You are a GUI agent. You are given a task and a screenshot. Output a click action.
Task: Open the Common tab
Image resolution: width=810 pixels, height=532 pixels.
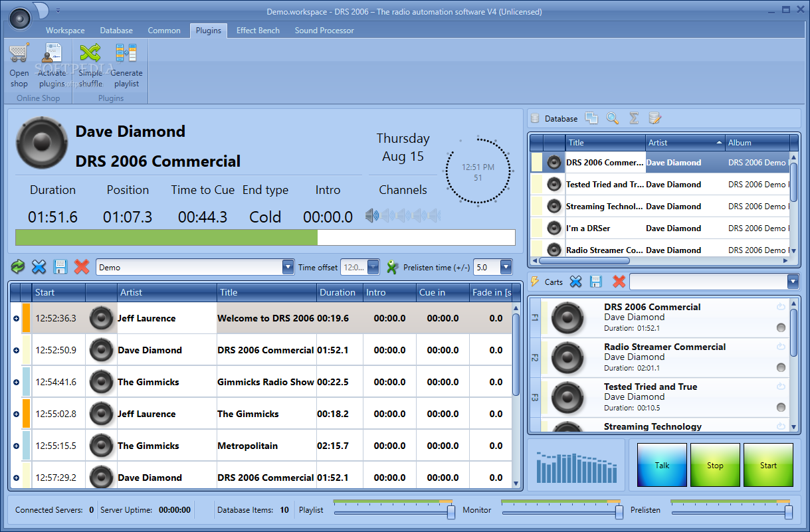point(164,31)
